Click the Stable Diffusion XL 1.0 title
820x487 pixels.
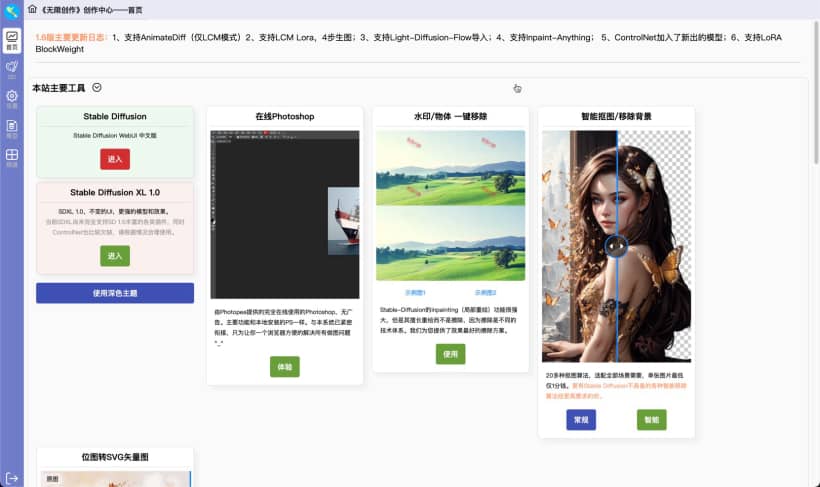coord(115,192)
